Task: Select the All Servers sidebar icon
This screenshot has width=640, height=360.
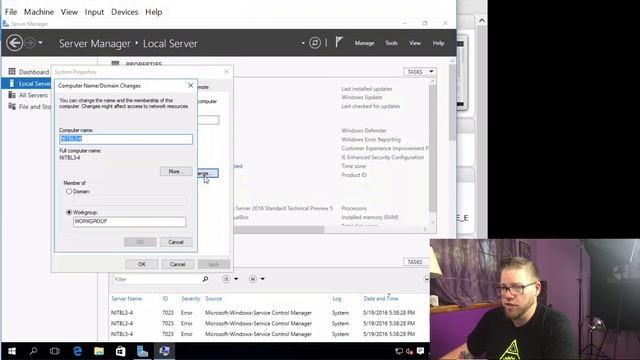Action: [x=12, y=95]
